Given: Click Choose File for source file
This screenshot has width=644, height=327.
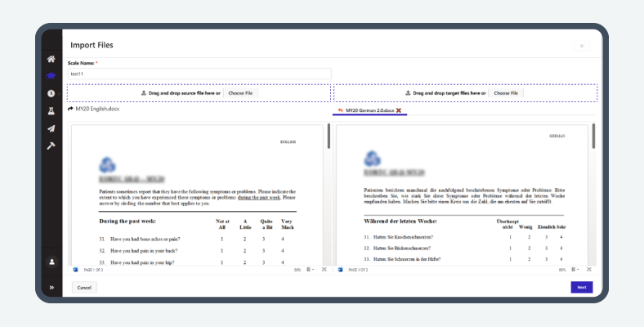Looking at the screenshot, I should (x=240, y=93).
